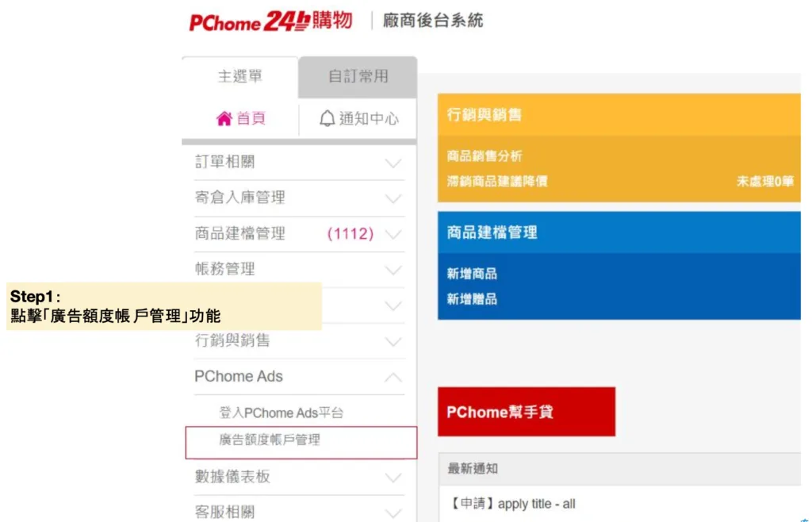This screenshot has height=522, width=812.
Task: Expand the 客服相關 section
Action: click(393, 513)
